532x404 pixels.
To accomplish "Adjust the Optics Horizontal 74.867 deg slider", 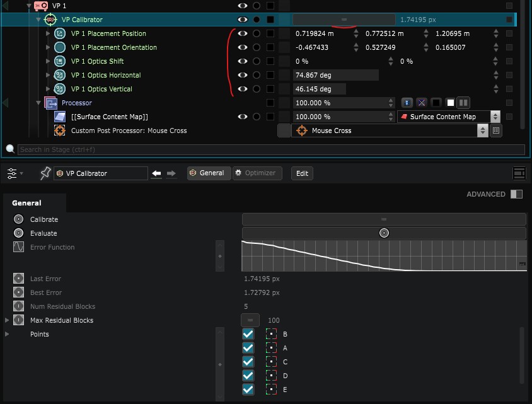I will (x=335, y=75).
